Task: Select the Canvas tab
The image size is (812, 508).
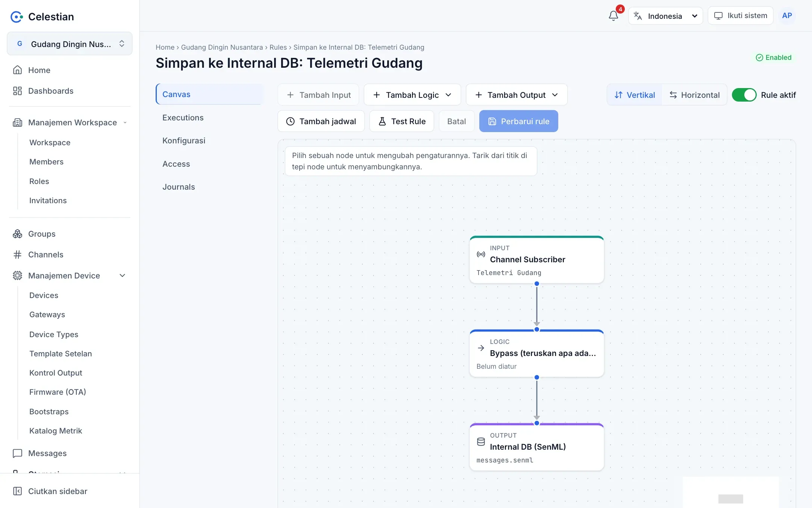Action: [x=210, y=94]
